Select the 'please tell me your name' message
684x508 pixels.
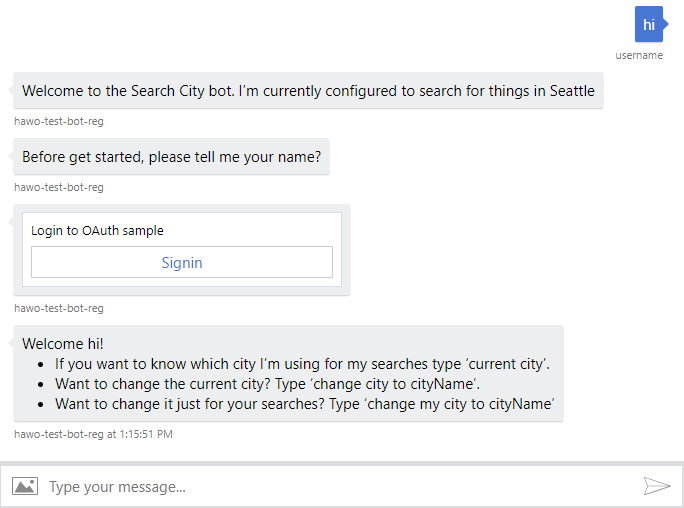(x=171, y=157)
